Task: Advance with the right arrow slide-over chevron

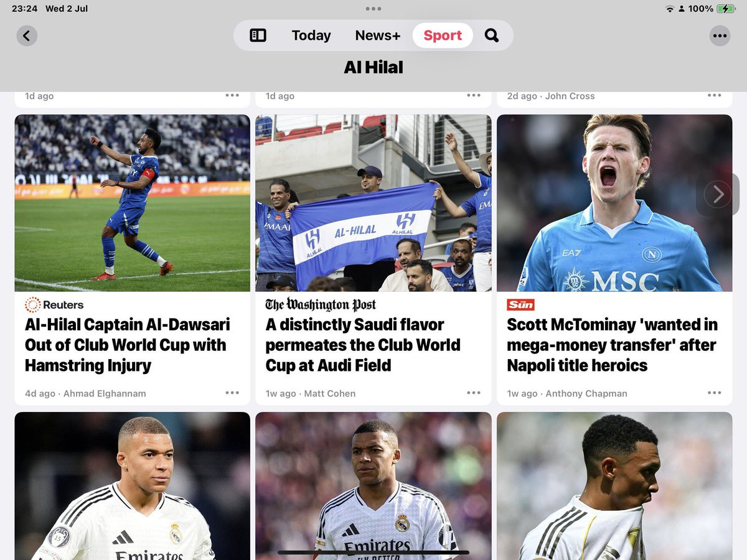Action: tap(718, 195)
